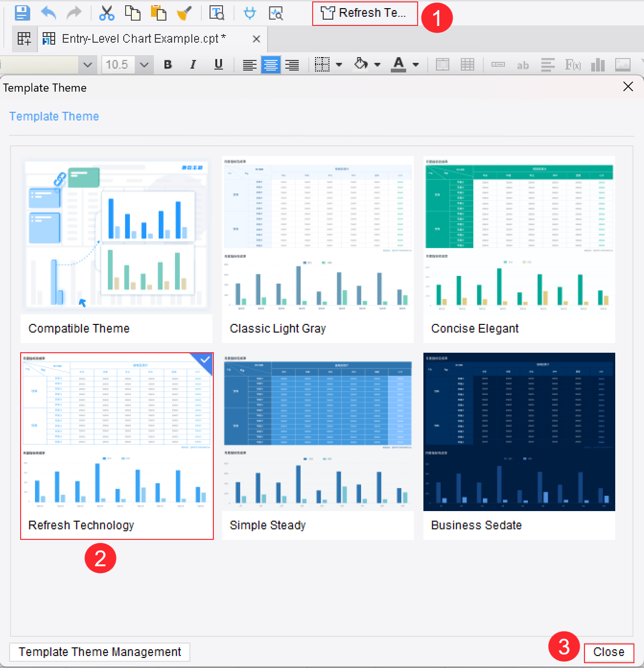Screen dimensions: 644x668
Task: Save the template with the floppy disk icon
Action: (23, 13)
